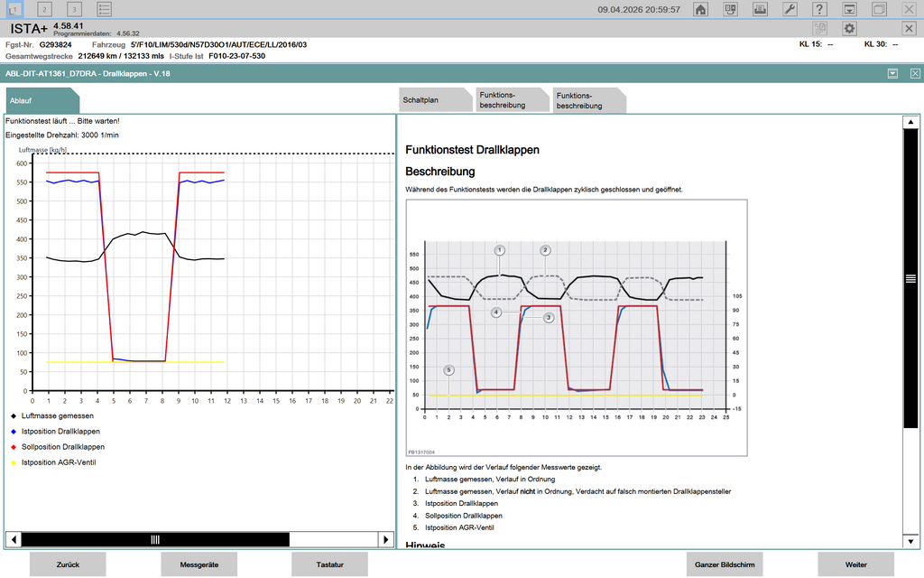Select session slot 1

pyautogui.click(x=15, y=9)
